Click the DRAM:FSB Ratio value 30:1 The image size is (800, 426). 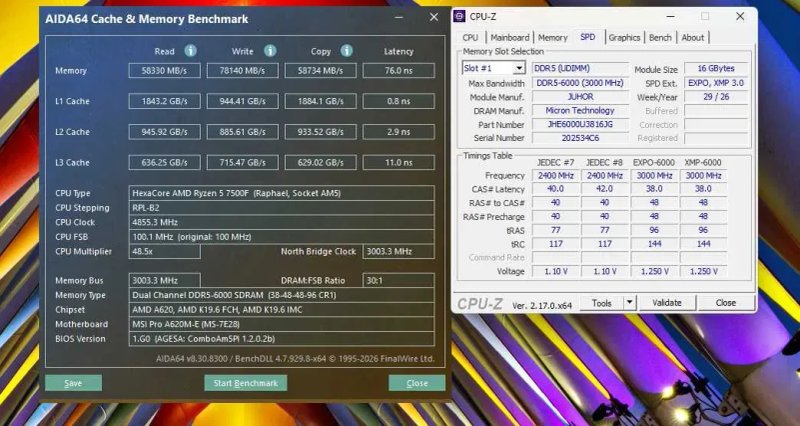tap(398, 281)
